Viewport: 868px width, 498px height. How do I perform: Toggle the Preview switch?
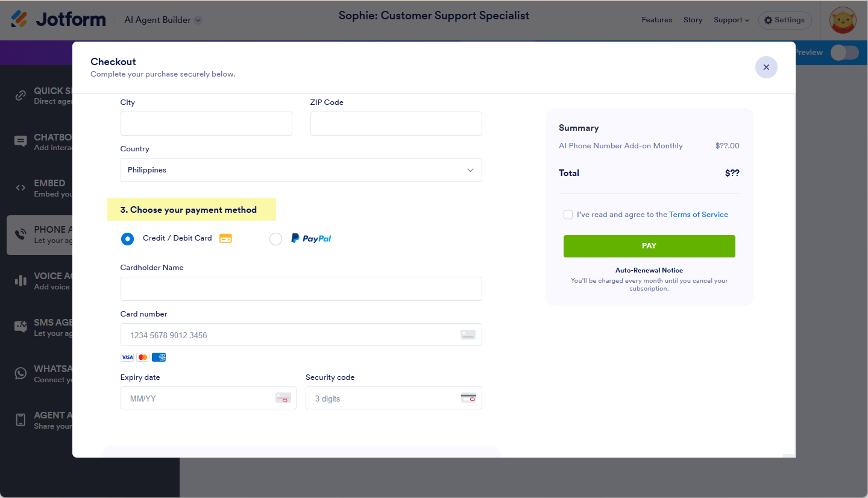[844, 52]
